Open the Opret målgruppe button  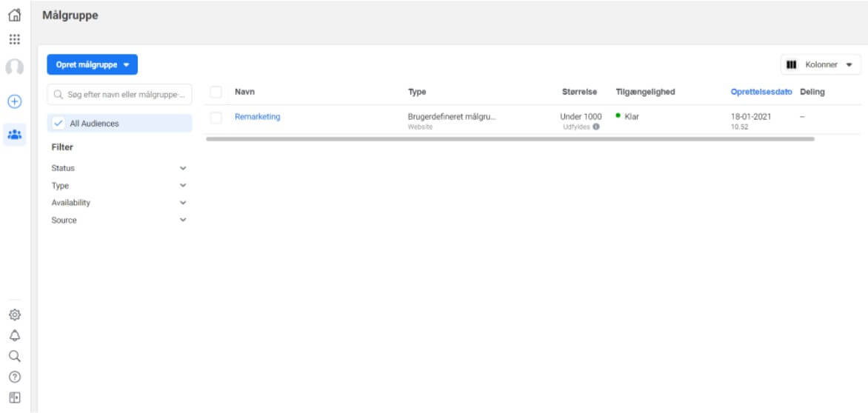tap(92, 65)
